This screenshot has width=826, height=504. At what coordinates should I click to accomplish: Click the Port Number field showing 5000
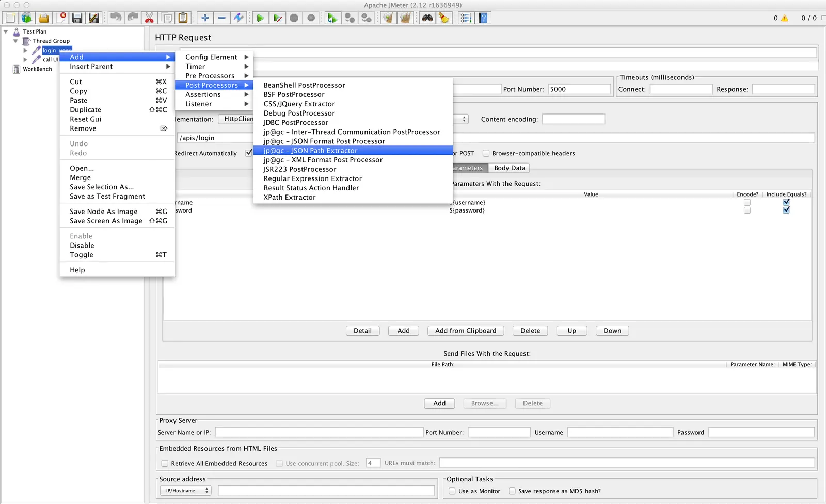(x=579, y=89)
